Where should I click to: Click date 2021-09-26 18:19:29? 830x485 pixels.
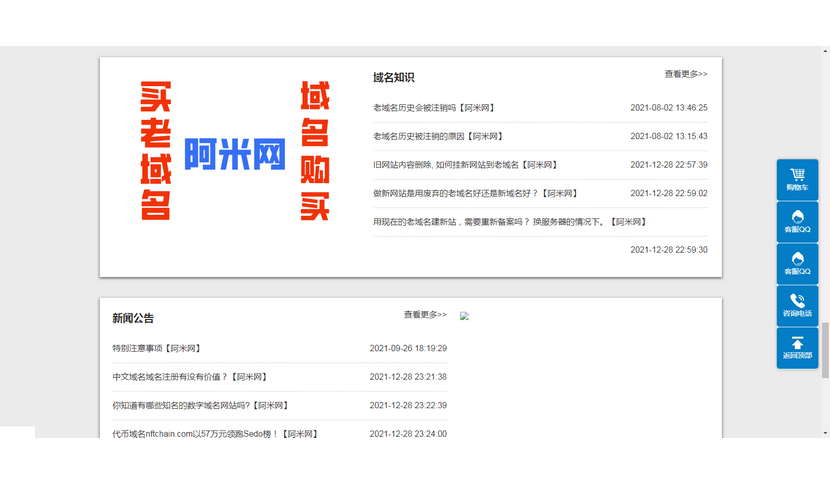pyautogui.click(x=408, y=348)
